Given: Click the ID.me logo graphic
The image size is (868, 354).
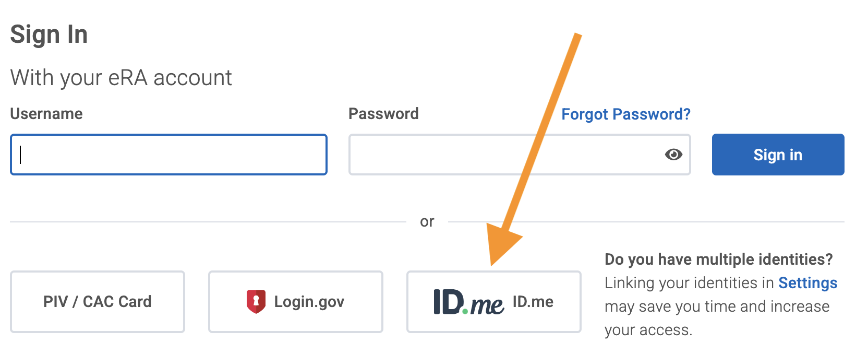Looking at the screenshot, I should click(x=468, y=302).
